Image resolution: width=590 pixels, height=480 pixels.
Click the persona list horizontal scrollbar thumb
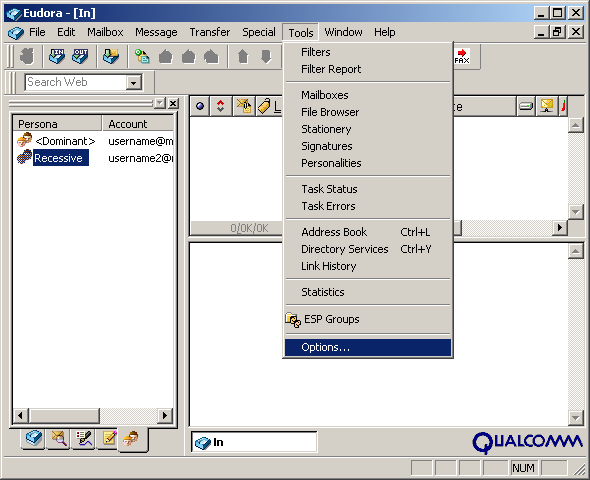click(x=65, y=416)
